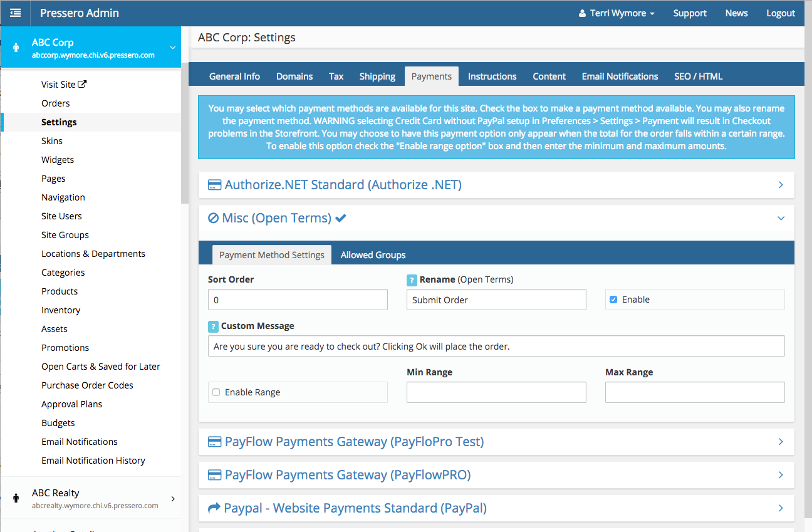Open Approval Plans in the sidebar
Image resolution: width=812 pixels, height=532 pixels.
pos(71,404)
